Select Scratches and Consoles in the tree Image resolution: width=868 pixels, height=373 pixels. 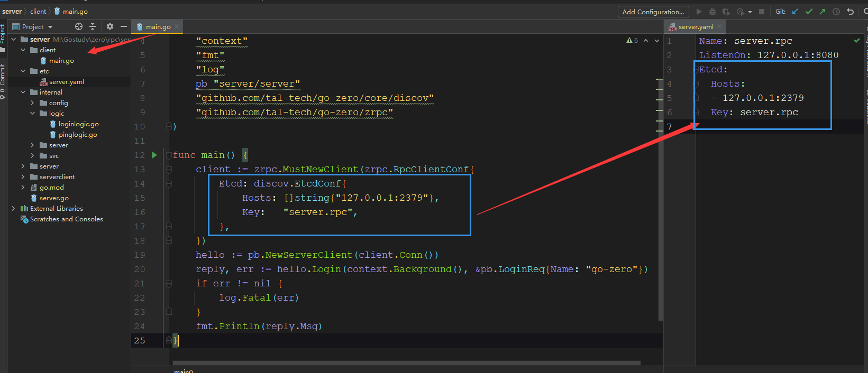pos(66,219)
